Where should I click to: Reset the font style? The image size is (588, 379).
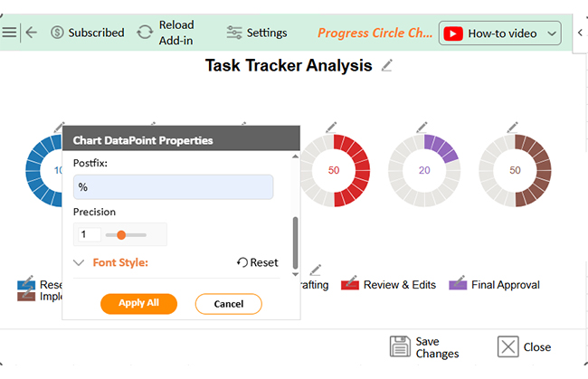click(x=258, y=262)
